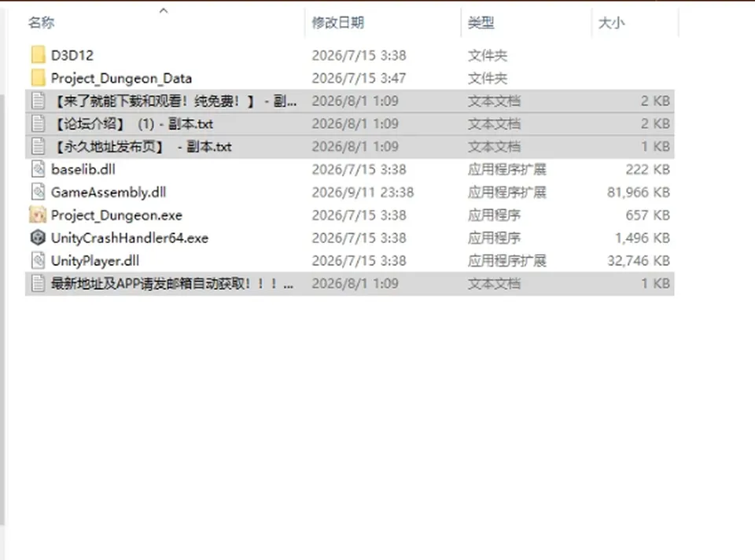This screenshot has height=560, width=755.
Task: Click the 657 KB size cell
Action: click(x=647, y=215)
